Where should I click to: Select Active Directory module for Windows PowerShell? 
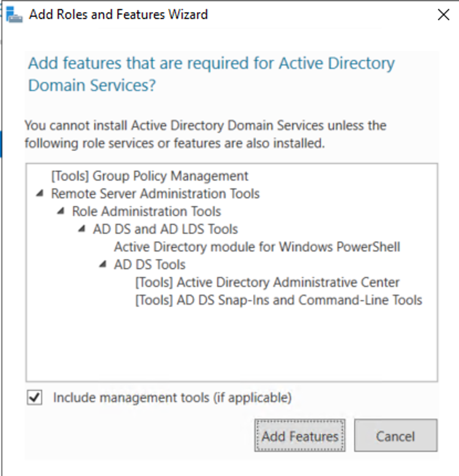257,247
